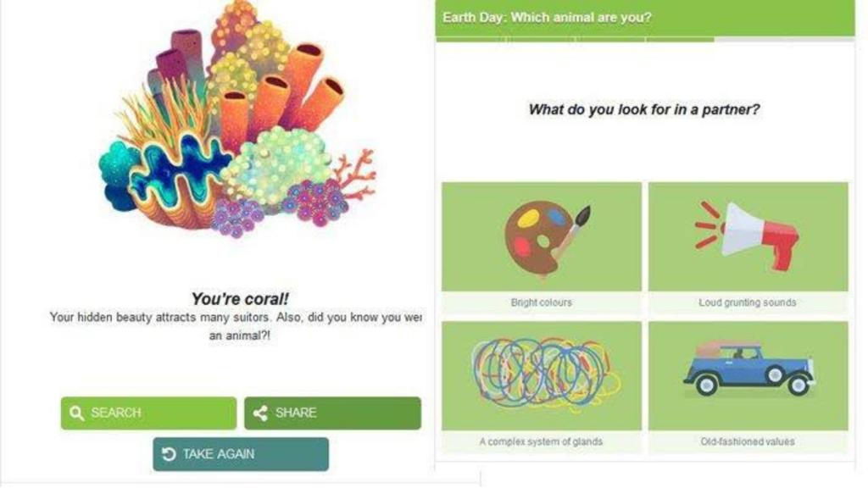Select the "Bright colours" answer label

(542, 302)
